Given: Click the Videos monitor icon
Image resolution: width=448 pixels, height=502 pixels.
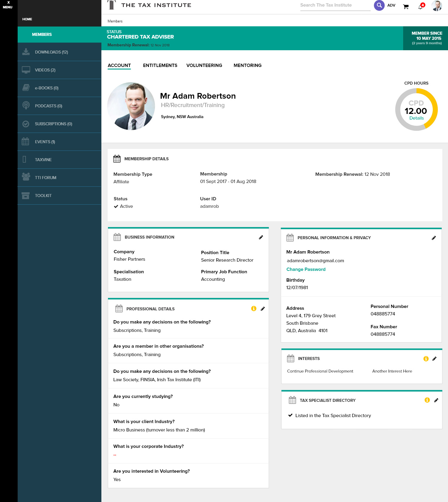Looking at the screenshot, I should click(x=26, y=70).
